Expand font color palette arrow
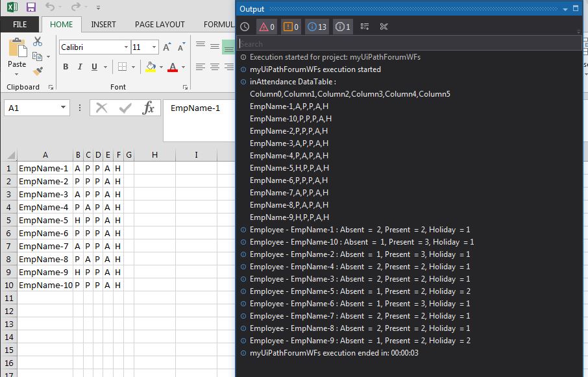This screenshot has width=588, height=377. pos(184,67)
